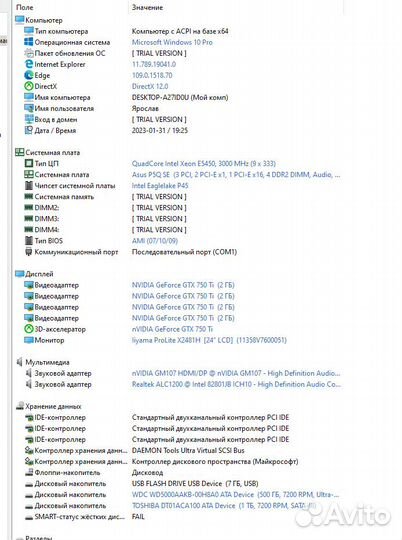Open the Realtek ALC1200 audio adapter link
The image size is (402, 540).
click(x=236, y=384)
